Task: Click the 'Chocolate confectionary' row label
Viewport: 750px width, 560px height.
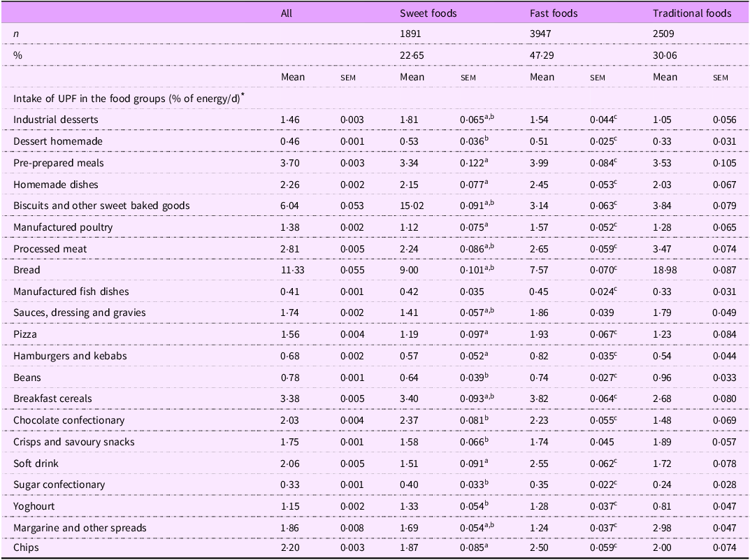Action: (68, 420)
